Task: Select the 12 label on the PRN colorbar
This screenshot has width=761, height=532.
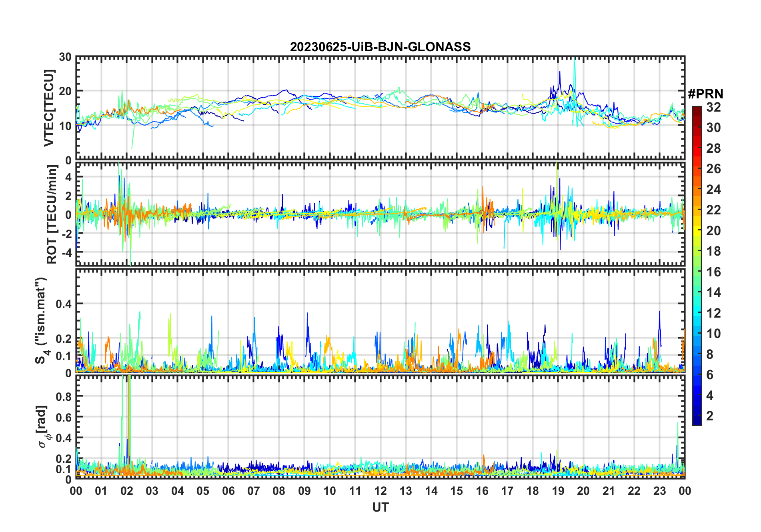Action: tap(713, 313)
